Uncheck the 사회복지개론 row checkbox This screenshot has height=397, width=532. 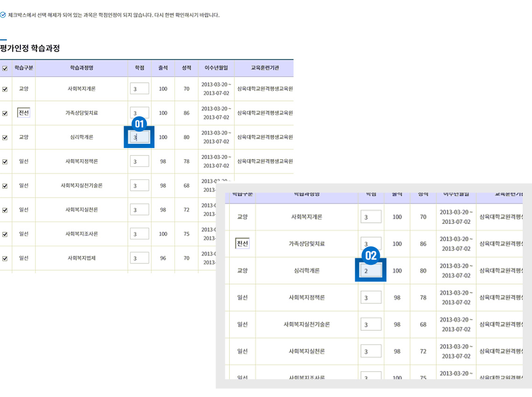point(5,89)
